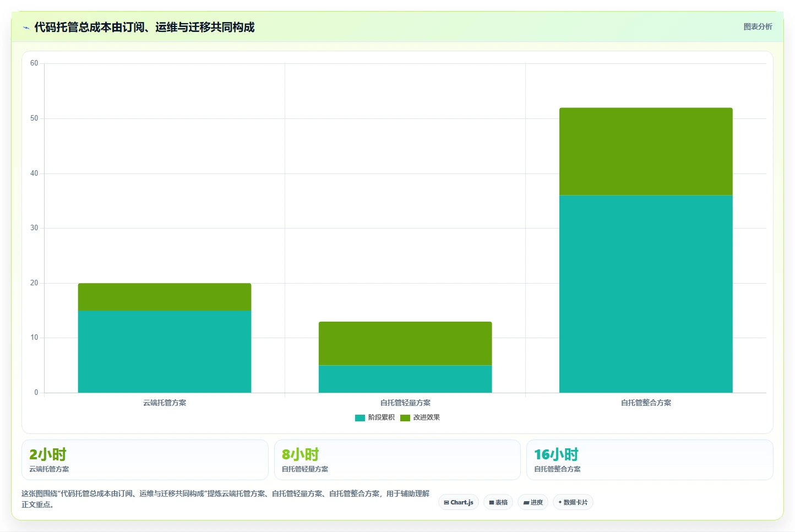The image size is (795, 532).
Task: Select the green bar segment of 自托管整合方案
Action: [646, 151]
